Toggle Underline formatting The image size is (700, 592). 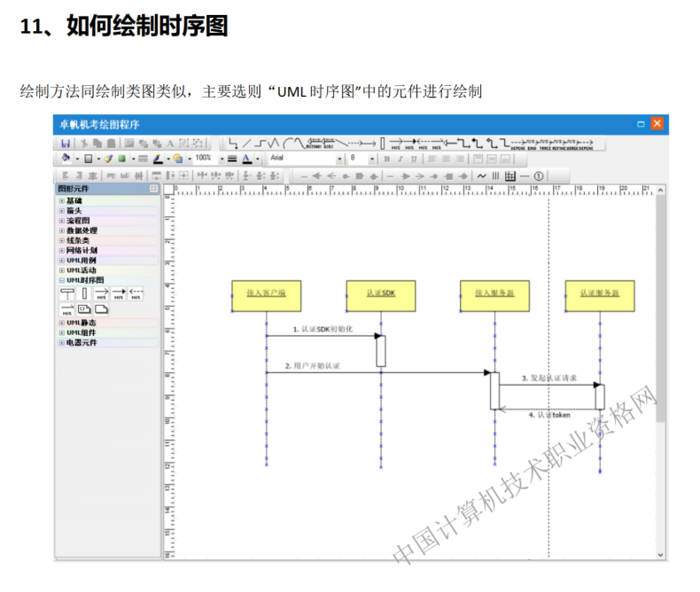tap(414, 159)
